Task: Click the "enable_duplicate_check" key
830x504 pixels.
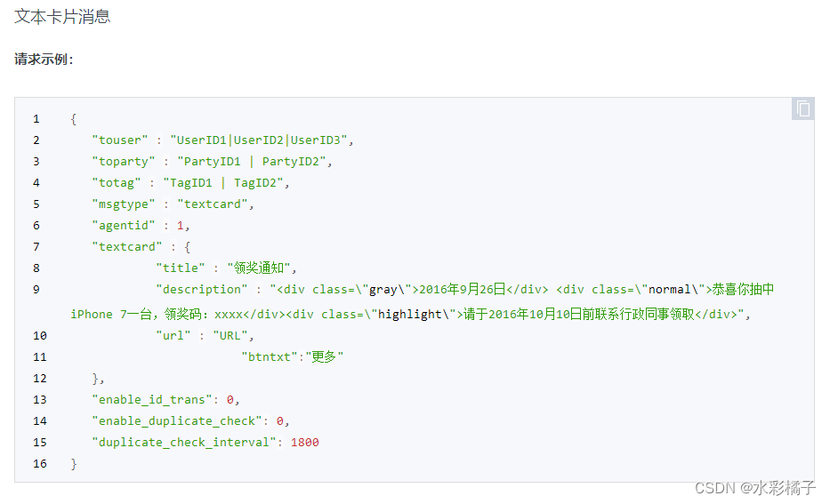Action: [177, 420]
